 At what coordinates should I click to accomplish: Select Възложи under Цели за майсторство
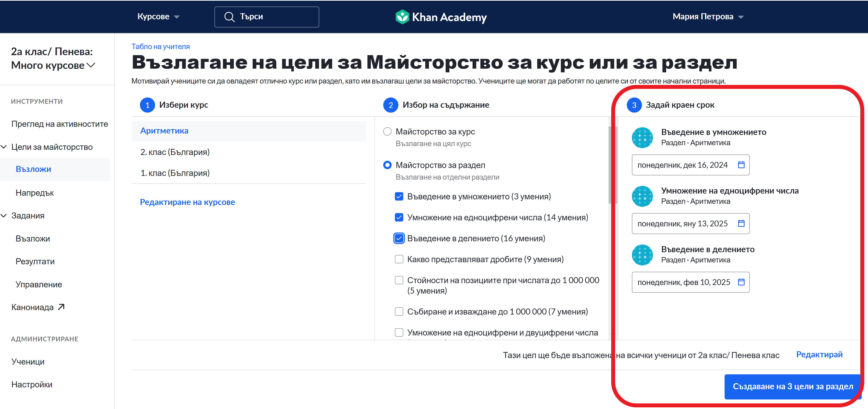pyautogui.click(x=33, y=169)
